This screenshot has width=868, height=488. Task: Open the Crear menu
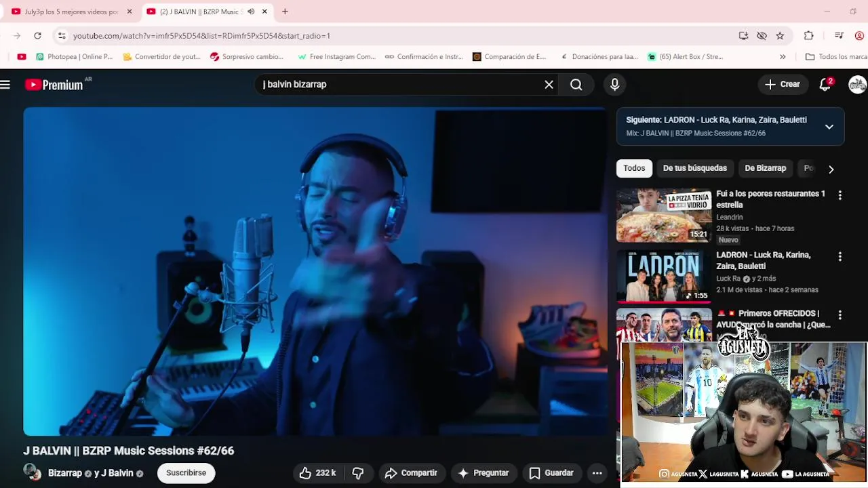coord(783,85)
